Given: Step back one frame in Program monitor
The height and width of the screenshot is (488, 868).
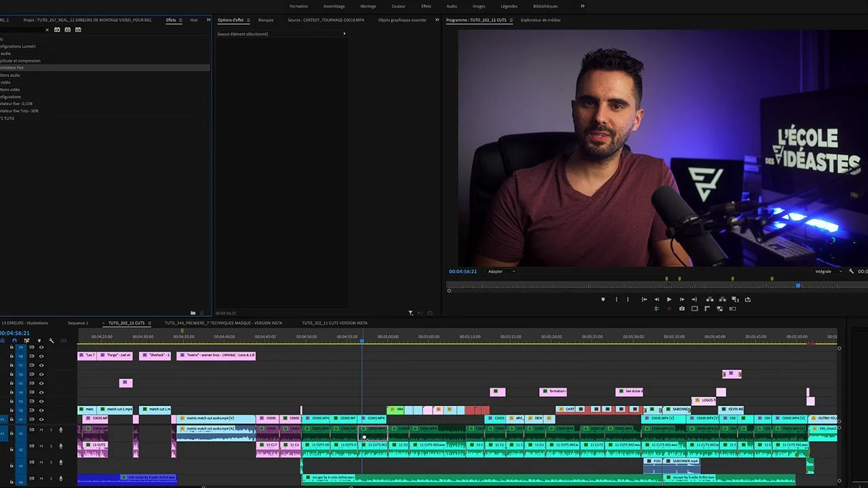Looking at the screenshot, I should tap(656, 299).
